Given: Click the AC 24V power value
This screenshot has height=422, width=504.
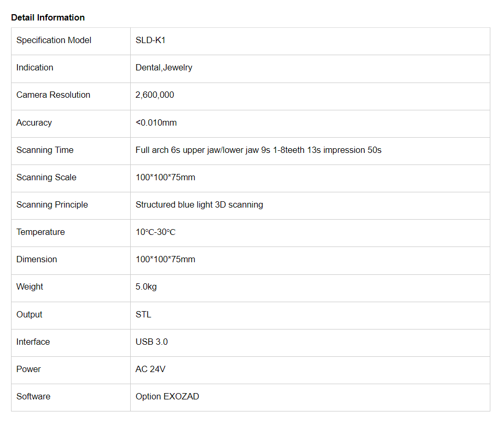Looking at the screenshot, I should 150,369.
